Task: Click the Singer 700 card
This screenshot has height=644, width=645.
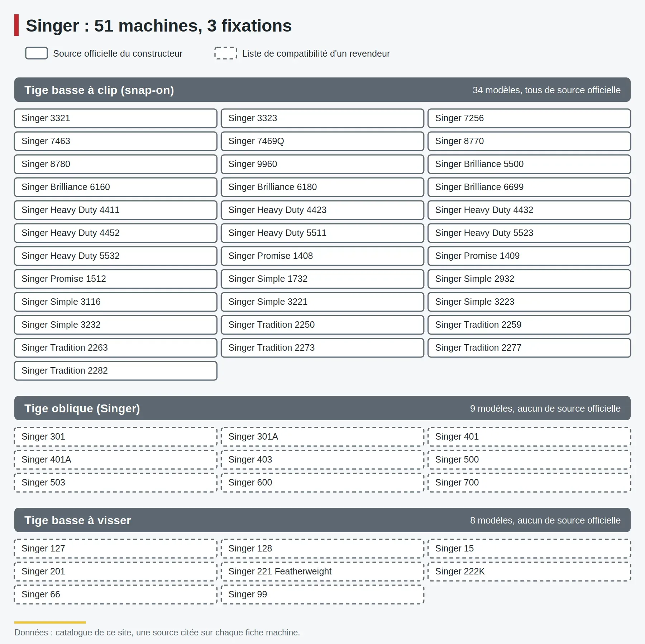Action: click(529, 483)
